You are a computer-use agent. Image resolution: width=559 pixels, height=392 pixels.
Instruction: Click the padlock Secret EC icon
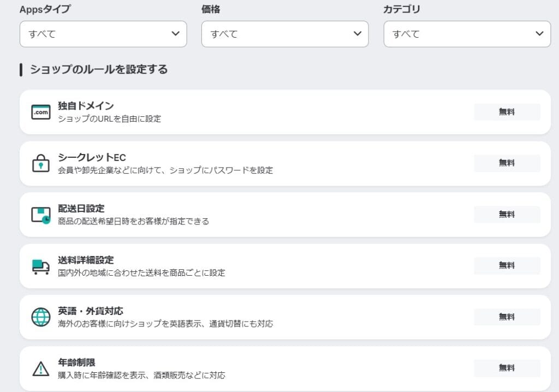(x=41, y=163)
